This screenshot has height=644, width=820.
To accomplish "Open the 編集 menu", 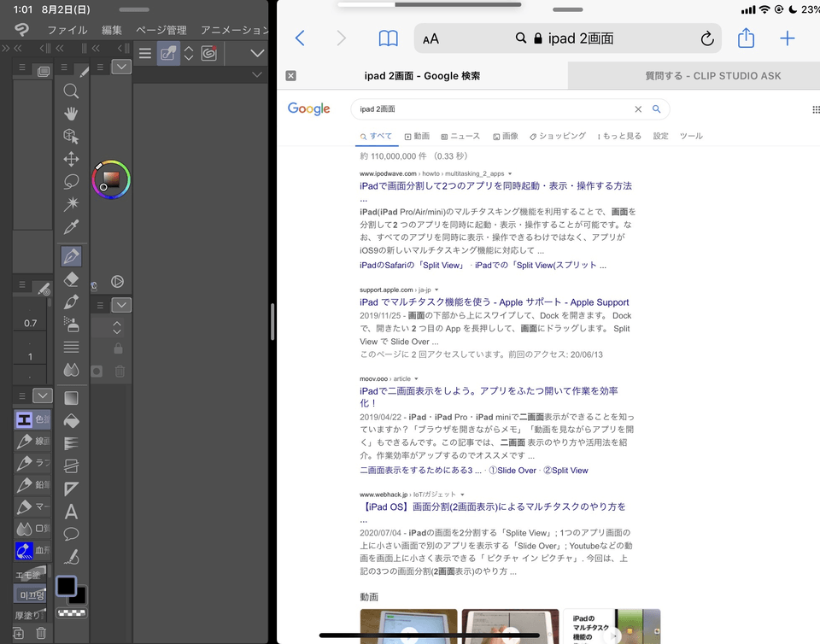I will coord(111,30).
